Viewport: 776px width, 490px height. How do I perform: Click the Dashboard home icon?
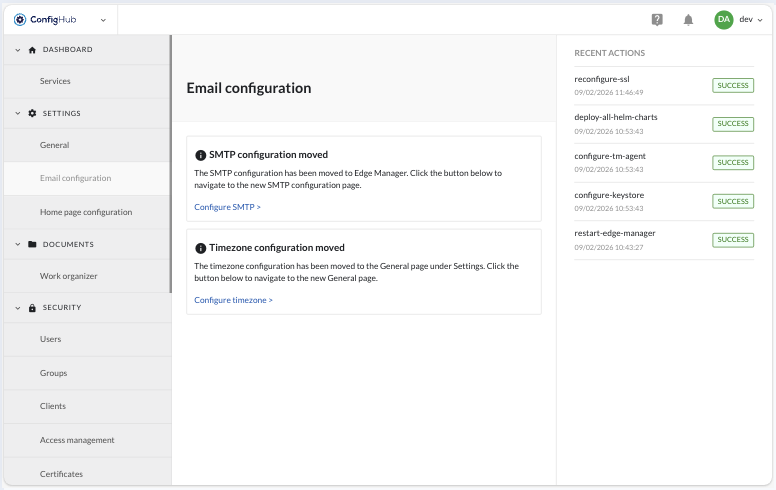point(32,49)
